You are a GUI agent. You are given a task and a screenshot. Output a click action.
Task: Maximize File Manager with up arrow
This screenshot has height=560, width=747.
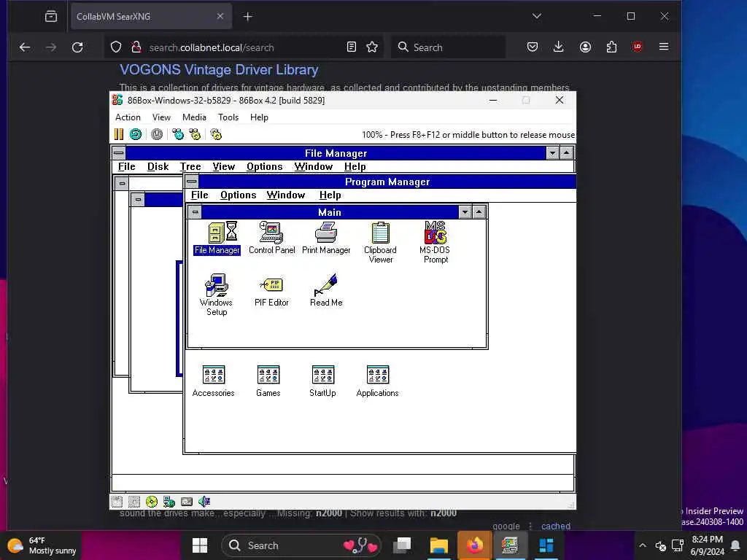click(566, 153)
